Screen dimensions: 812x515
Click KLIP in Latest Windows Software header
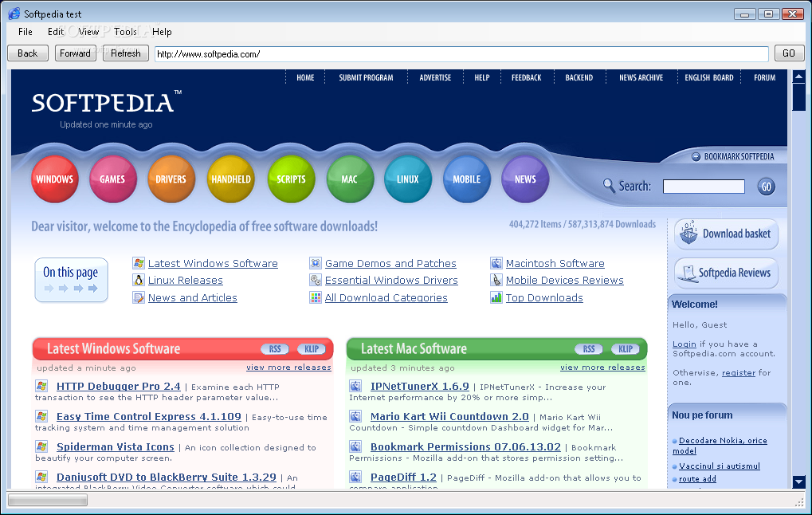click(x=312, y=349)
